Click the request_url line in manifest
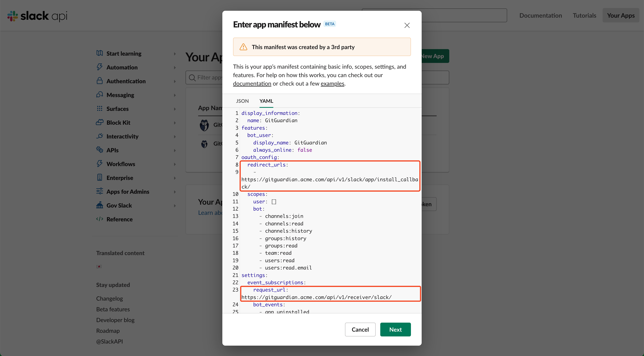644x356 pixels. [x=271, y=290]
